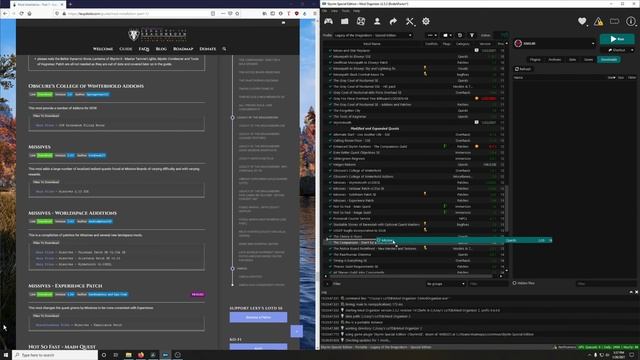Viewport: 640px width, 360px height.
Task: Open File Explorer from the taskbar
Action: point(128,355)
